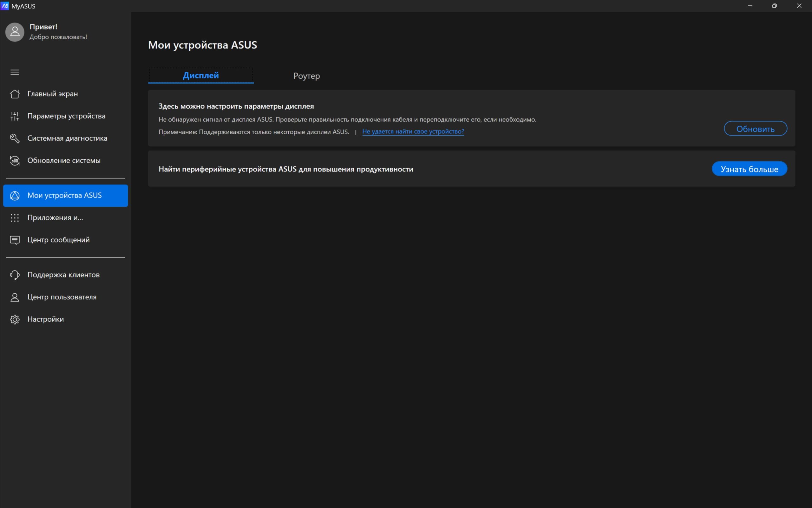Click the wrench icon for Системная диагностика
Viewport: 812px width, 508px height.
pyautogui.click(x=15, y=138)
